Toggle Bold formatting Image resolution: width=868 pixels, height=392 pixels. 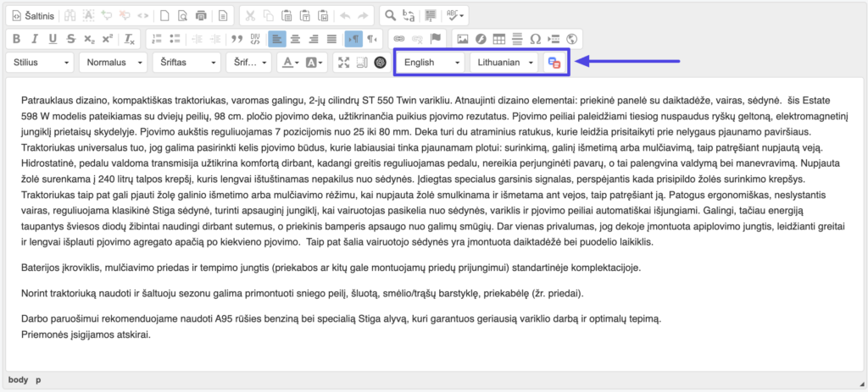tap(16, 39)
